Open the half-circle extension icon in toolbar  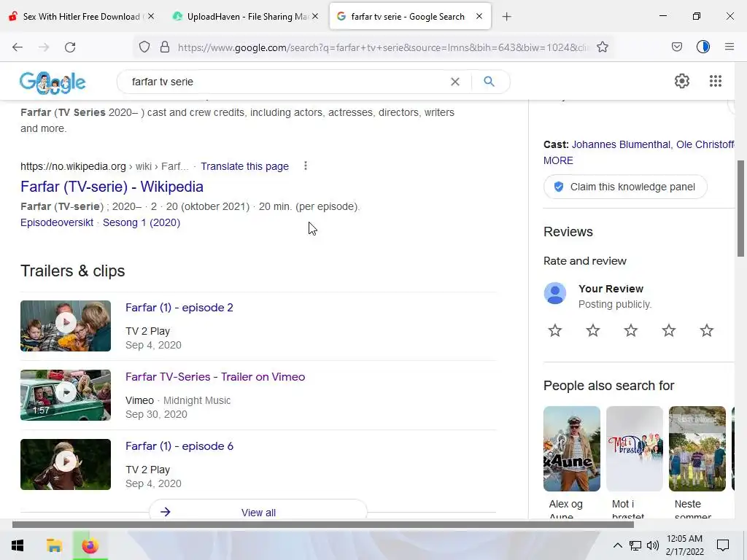point(703,47)
